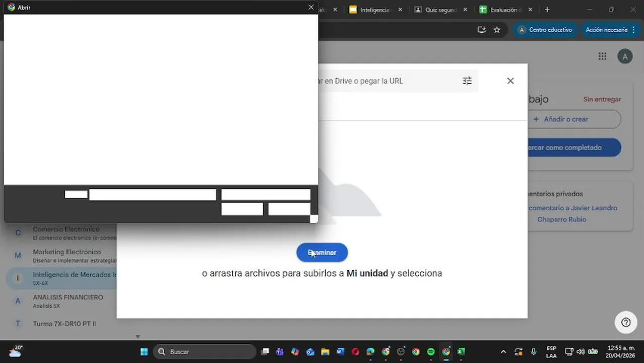Open Microsoft Excel from the taskbar
This screenshot has height=363, width=644.
pos(461,351)
